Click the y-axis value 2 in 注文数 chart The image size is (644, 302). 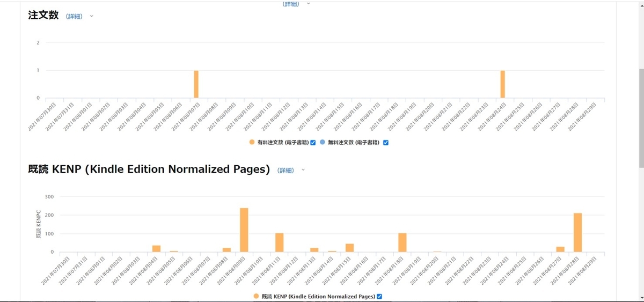pos(38,42)
